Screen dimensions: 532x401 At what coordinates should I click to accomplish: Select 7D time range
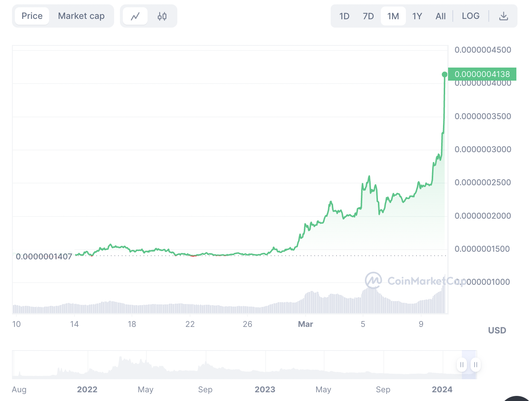coord(368,16)
